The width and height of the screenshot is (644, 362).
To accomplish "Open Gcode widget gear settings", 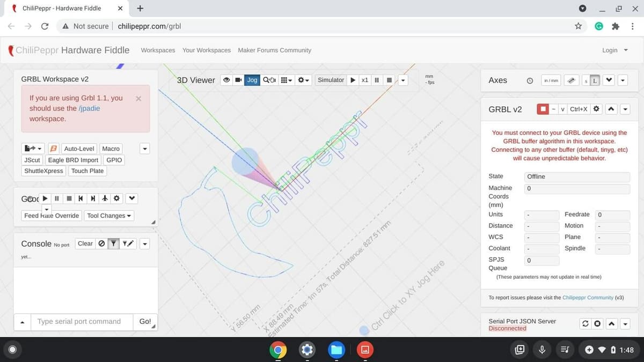I will (116, 198).
